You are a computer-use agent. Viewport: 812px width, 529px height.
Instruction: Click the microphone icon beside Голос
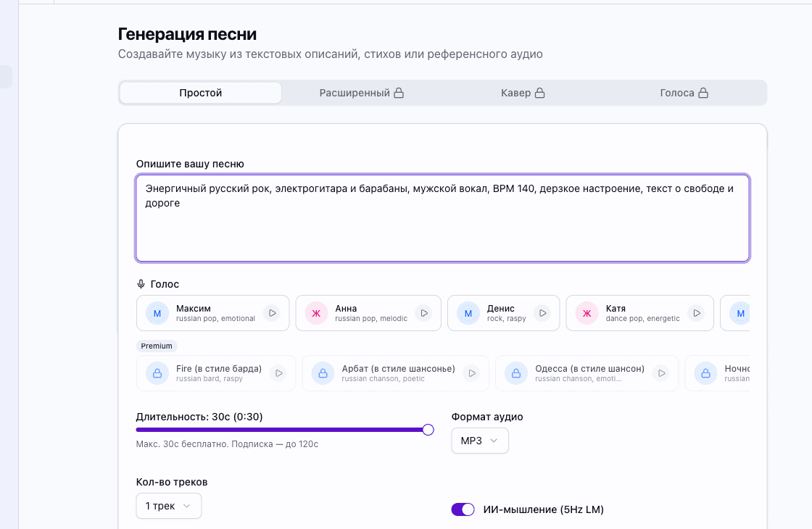click(140, 283)
